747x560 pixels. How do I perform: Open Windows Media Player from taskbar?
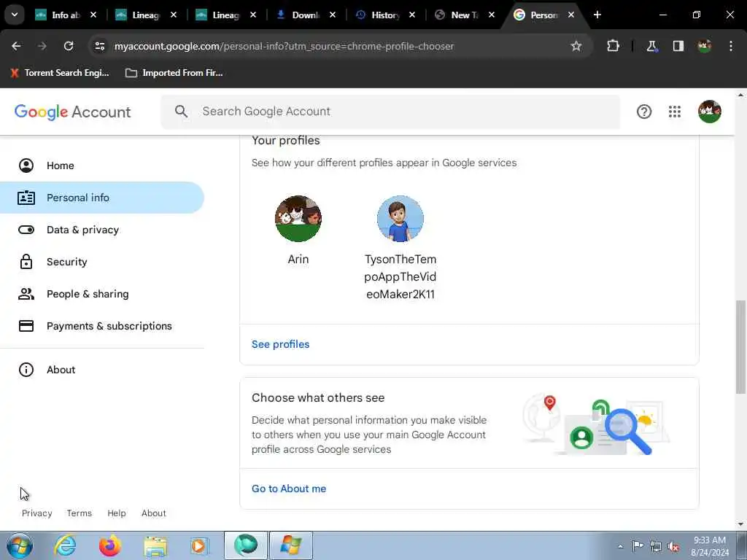[199, 545]
